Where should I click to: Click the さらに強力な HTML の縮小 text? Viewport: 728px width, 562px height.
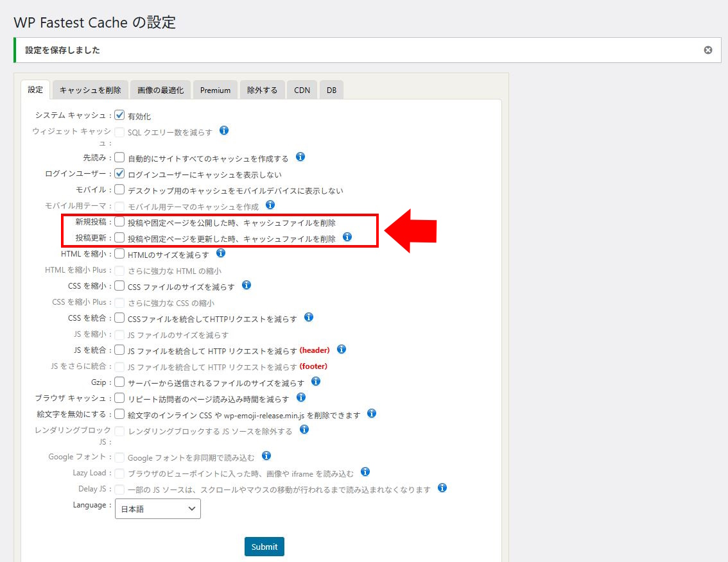pyautogui.click(x=175, y=271)
